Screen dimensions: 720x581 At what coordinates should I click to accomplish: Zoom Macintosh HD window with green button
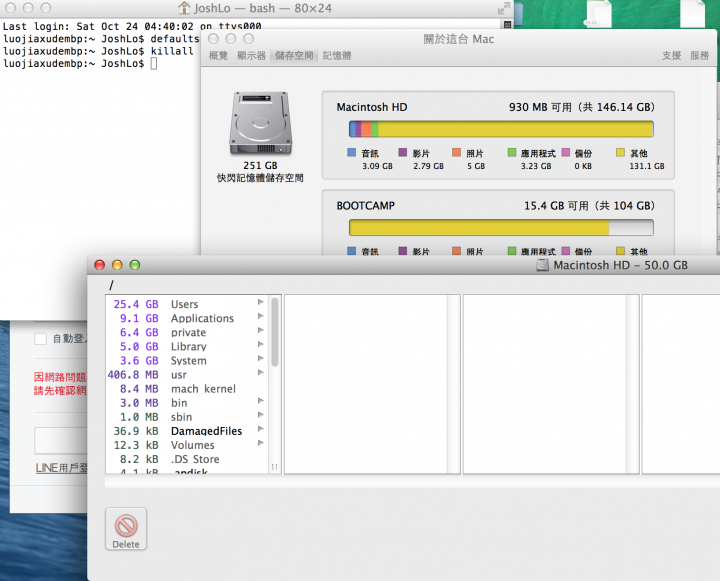135,265
